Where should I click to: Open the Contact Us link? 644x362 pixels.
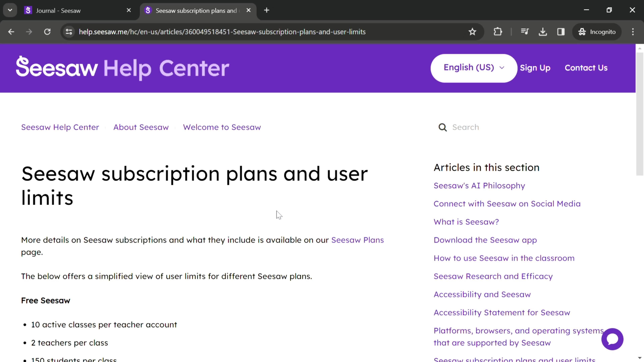pos(586,68)
